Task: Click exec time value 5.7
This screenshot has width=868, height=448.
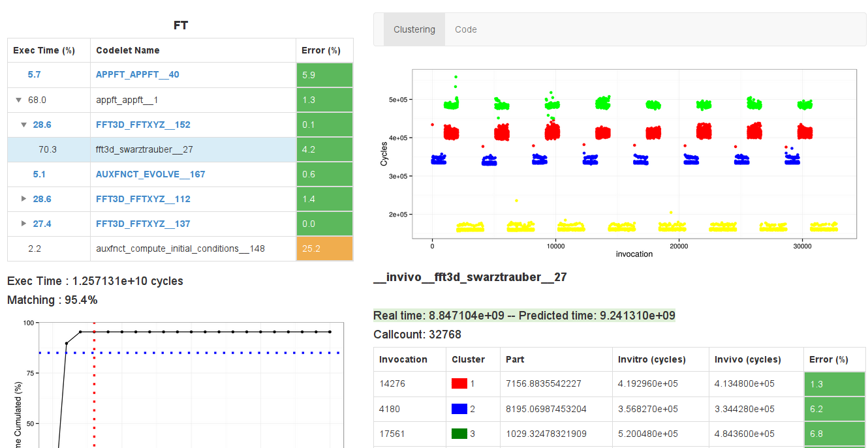Action: pos(34,74)
